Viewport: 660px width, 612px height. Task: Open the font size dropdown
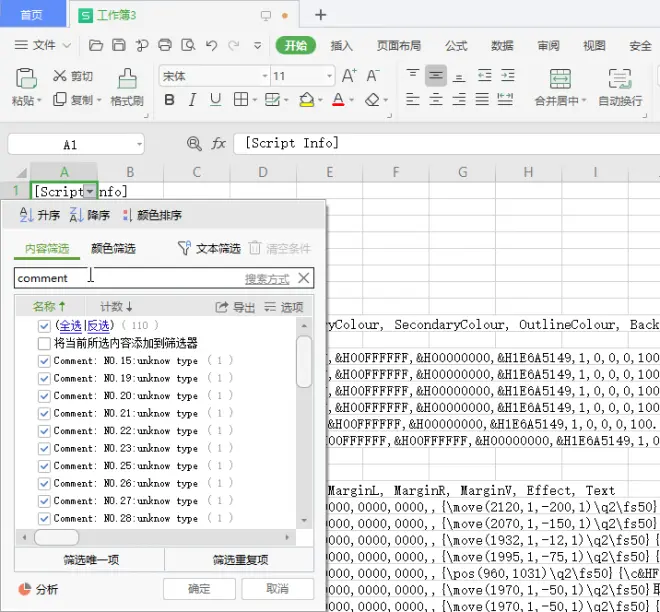tap(330, 76)
